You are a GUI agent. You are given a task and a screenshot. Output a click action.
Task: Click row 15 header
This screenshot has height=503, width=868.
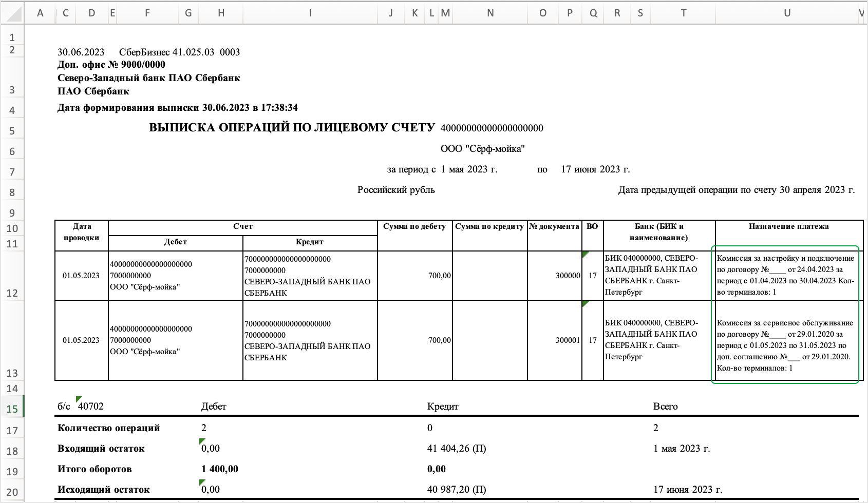coord(12,409)
